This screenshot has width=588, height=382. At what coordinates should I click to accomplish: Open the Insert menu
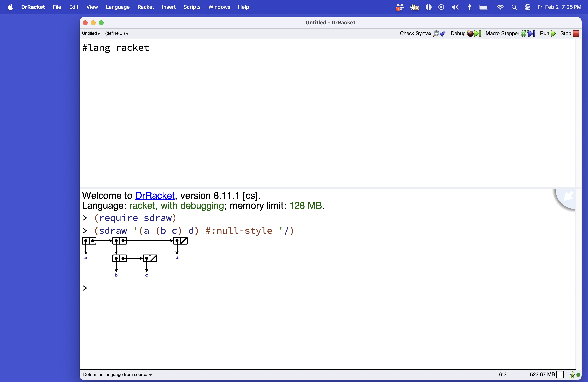coord(169,7)
